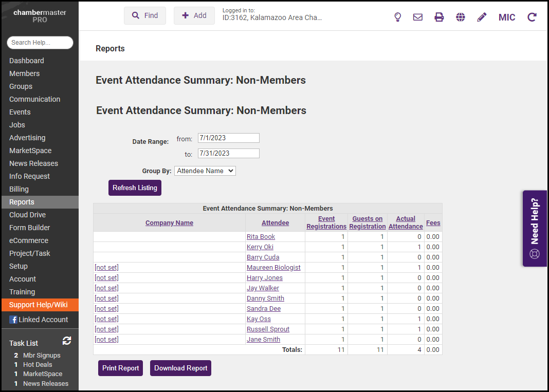Click the Add button
Screen dimensions: 549x392
pyautogui.click(x=194, y=15)
